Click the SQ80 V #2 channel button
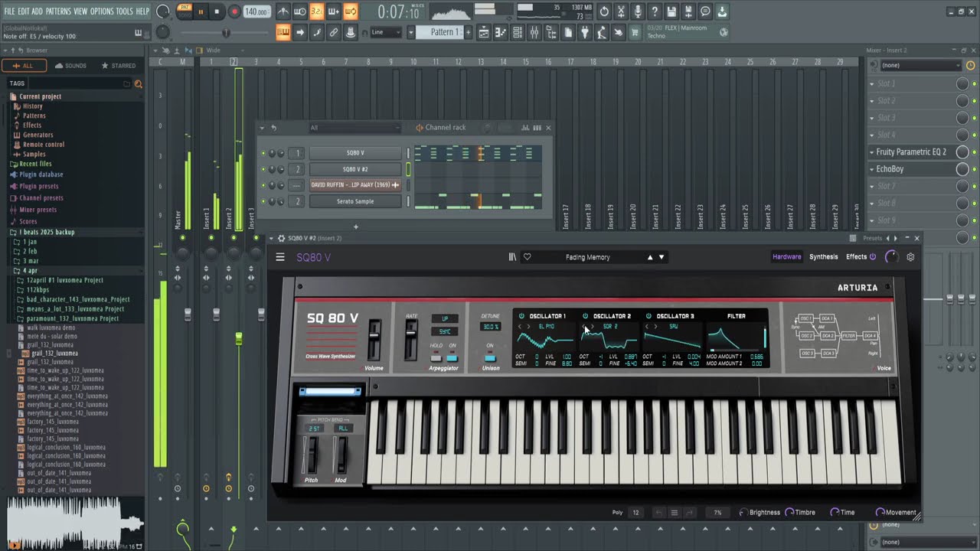980x551 pixels. (355, 169)
